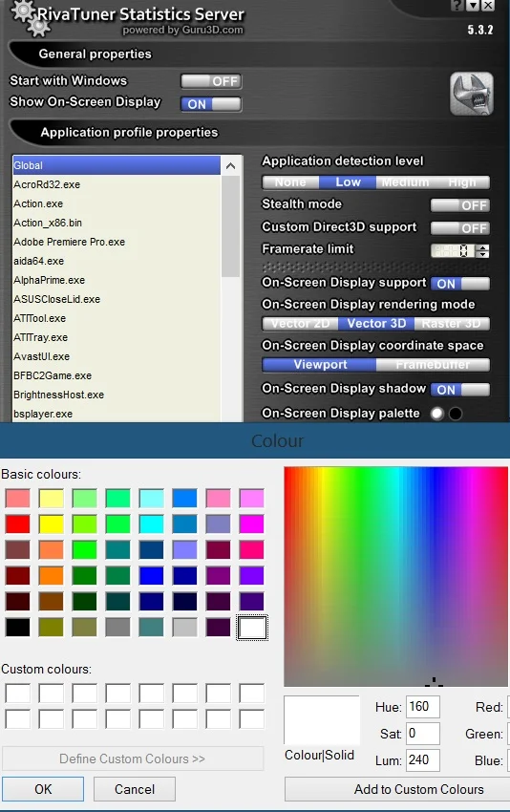Viewport: 510px width, 812px height.
Task: Choose Vector 3D rendering mode
Action: pos(376,324)
